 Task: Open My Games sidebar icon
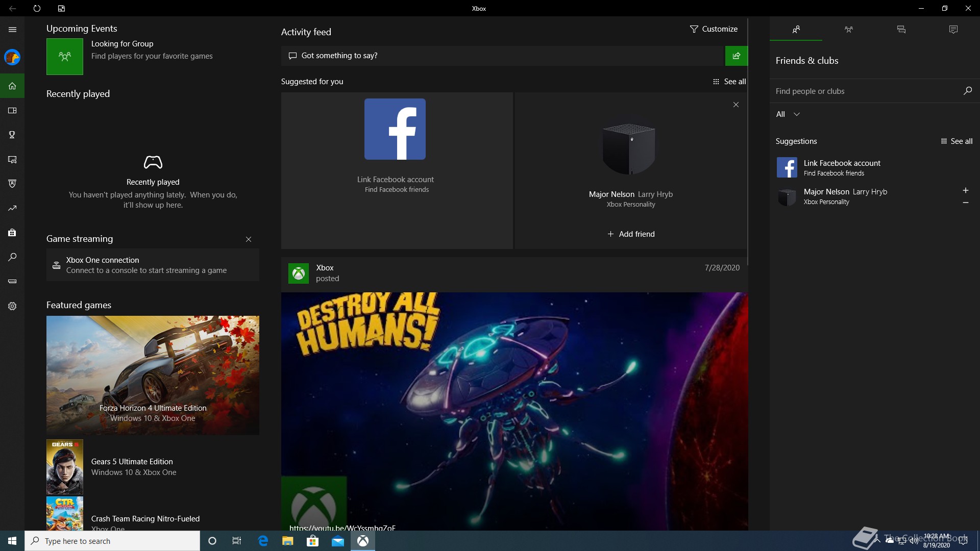pyautogui.click(x=12, y=111)
